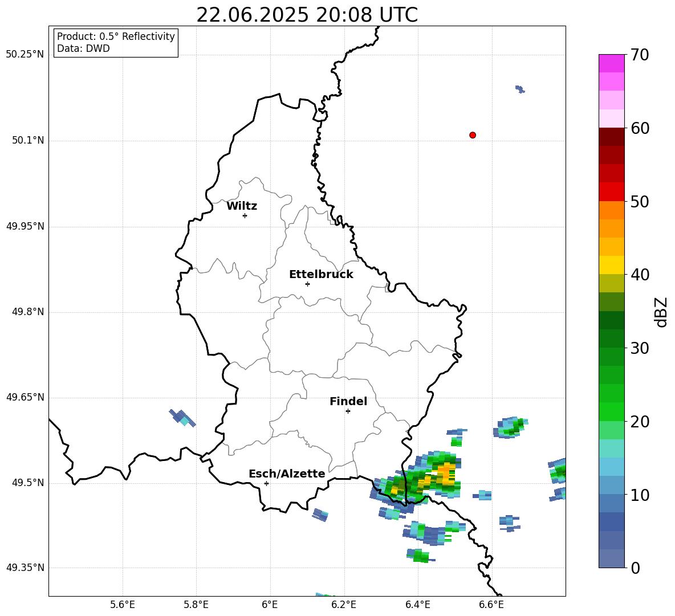Viewport: 675px width, 616px height.
Task: Click the orange segment below 50
Action: click(611, 210)
